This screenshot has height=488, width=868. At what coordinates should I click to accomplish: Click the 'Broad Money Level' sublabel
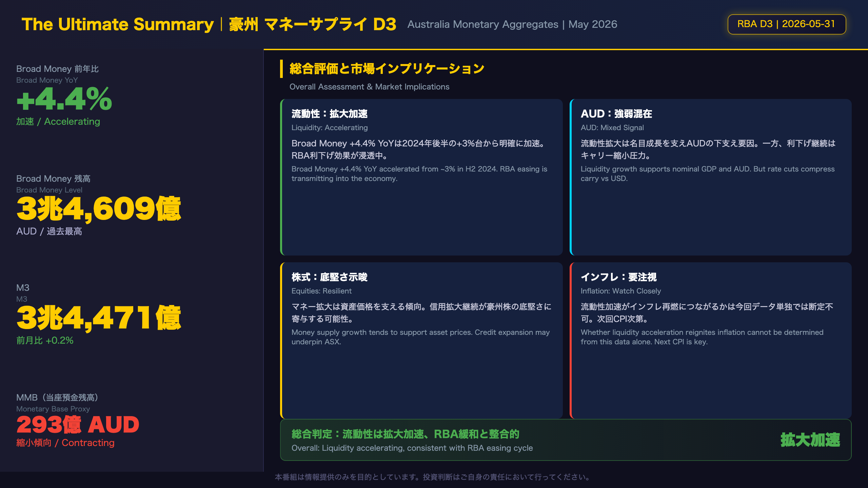click(x=49, y=190)
